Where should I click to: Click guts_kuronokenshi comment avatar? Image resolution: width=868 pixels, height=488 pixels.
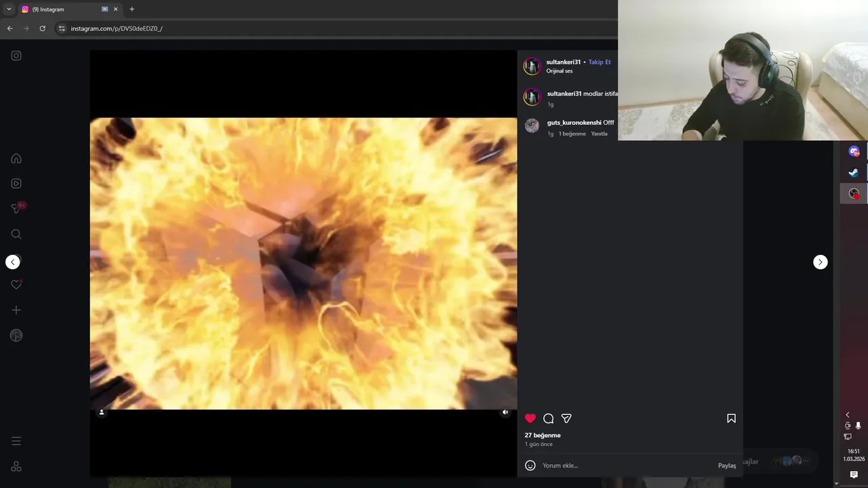[x=532, y=125]
